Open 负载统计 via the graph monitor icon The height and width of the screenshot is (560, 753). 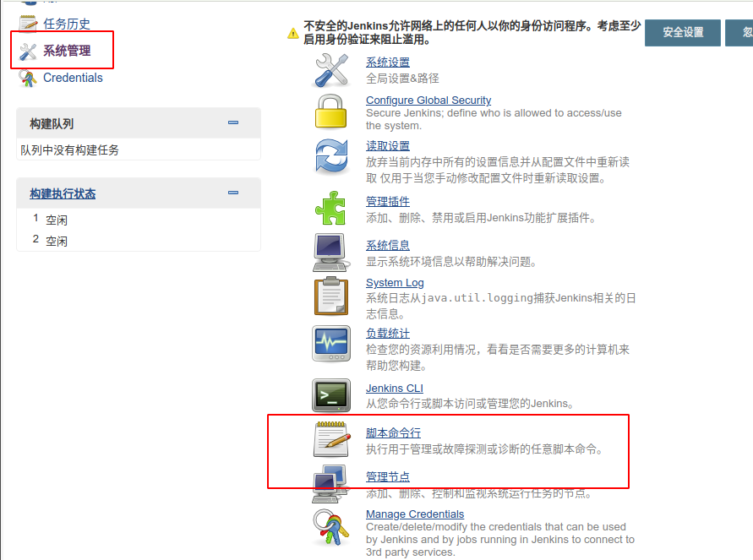tap(332, 344)
